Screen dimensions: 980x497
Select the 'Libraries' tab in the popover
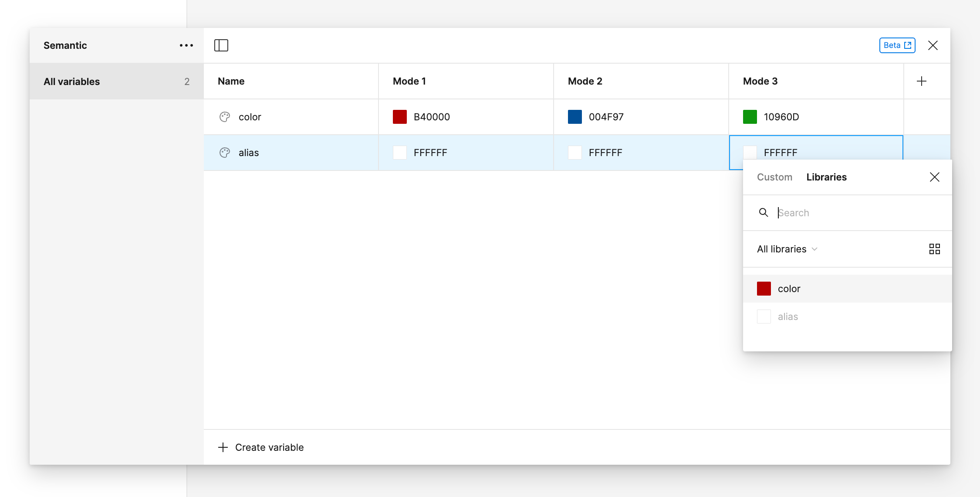[826, 177]
